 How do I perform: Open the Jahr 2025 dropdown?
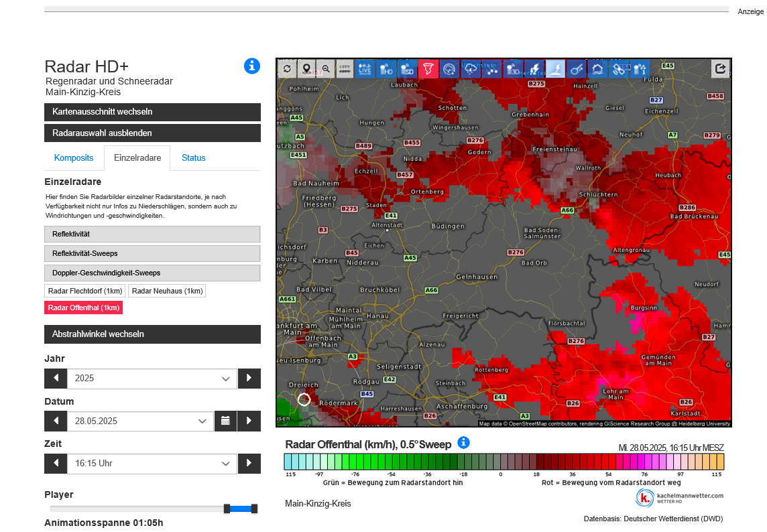click(x=152, y=379)
